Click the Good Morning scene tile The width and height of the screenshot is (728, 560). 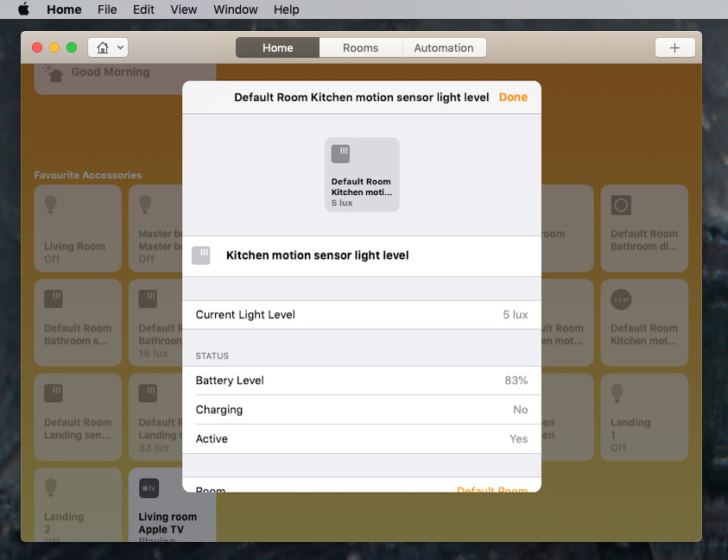125,79
